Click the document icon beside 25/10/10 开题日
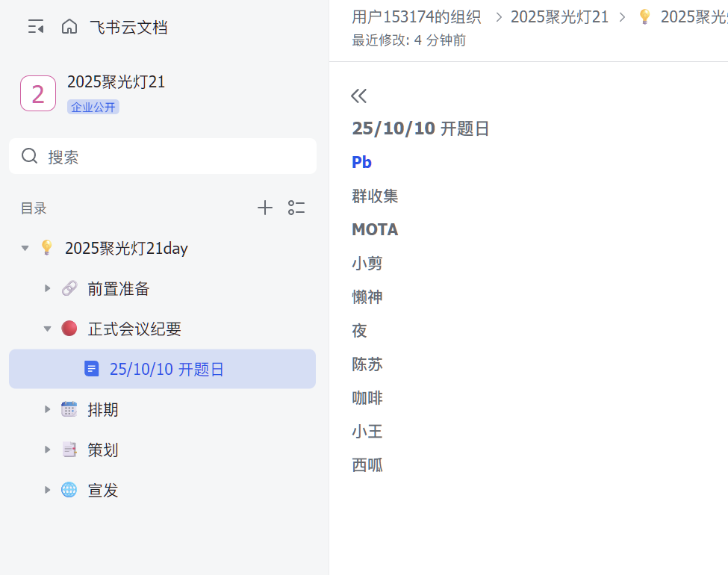This screenshot has height=575, width=728. click(x=92, y=369)
